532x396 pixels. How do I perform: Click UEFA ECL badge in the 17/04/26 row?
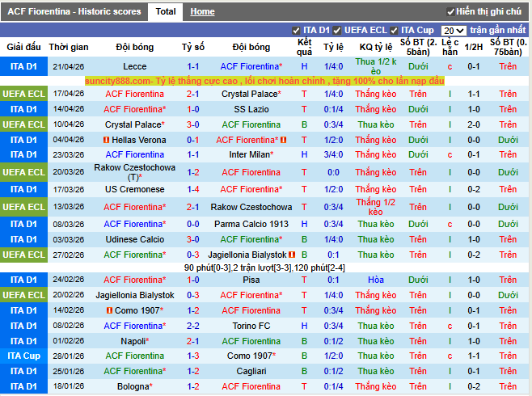23,94
